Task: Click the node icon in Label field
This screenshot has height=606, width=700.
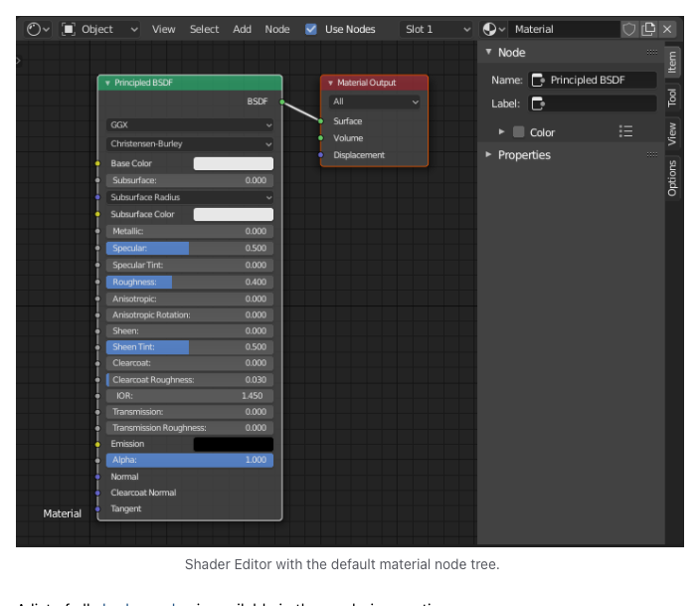Action: click(x=538, y=103)
